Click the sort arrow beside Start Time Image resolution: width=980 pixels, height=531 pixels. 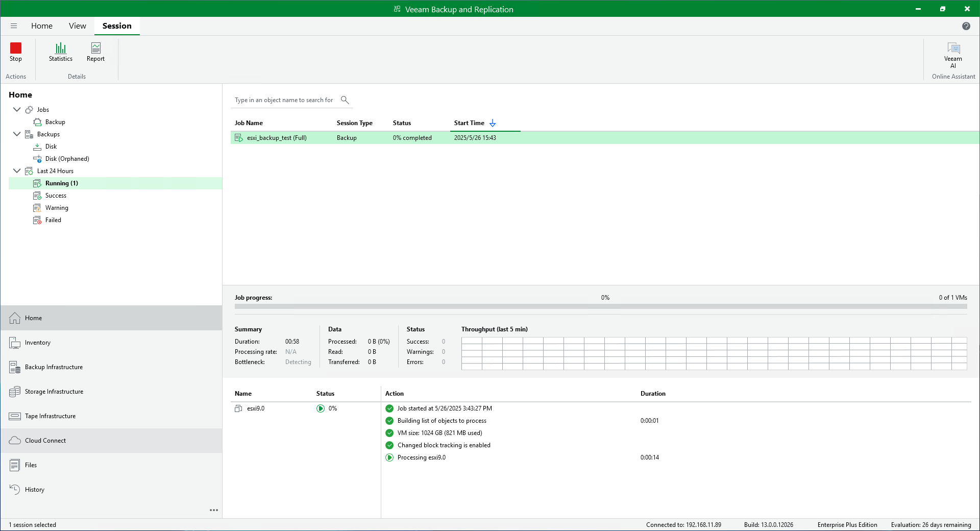[x=493, y=123]
